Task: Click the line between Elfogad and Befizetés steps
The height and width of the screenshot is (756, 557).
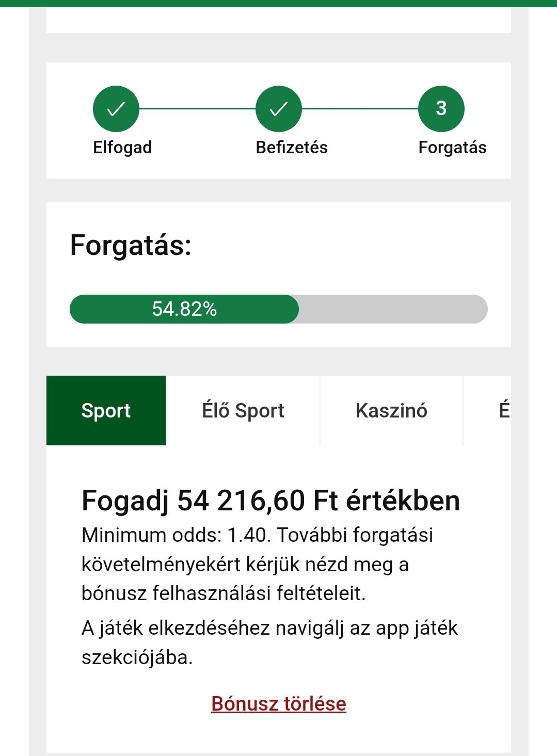Action: coord(197,109)
